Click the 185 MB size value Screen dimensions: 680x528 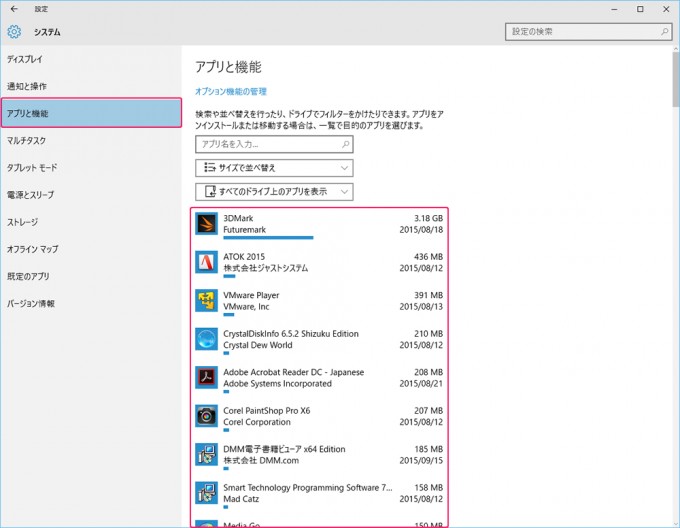tap(428, 449)
